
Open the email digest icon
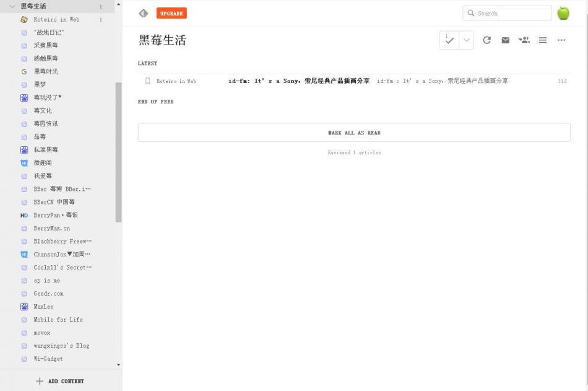coord(505,40)
